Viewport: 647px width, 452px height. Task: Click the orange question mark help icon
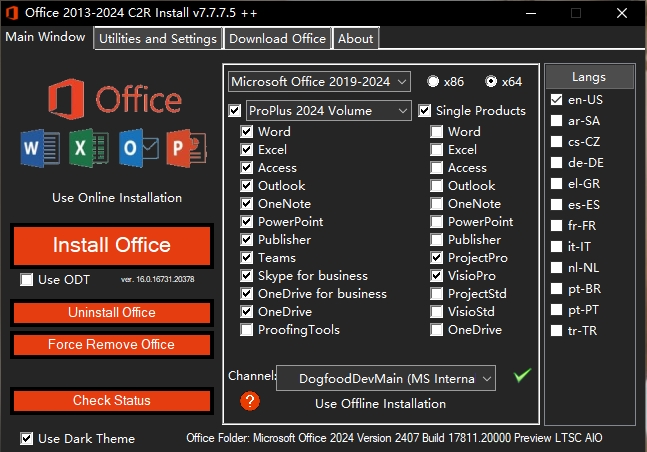(250, 401)
